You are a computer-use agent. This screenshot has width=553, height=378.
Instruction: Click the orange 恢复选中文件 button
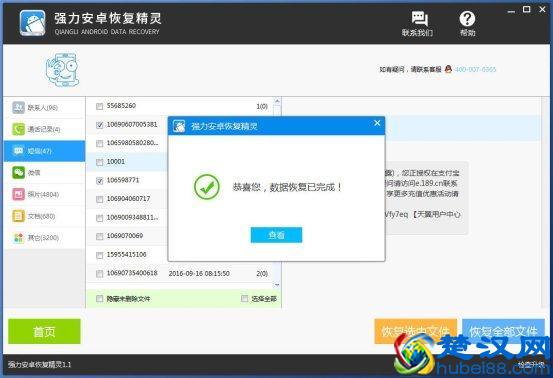(x=415, y=331)
